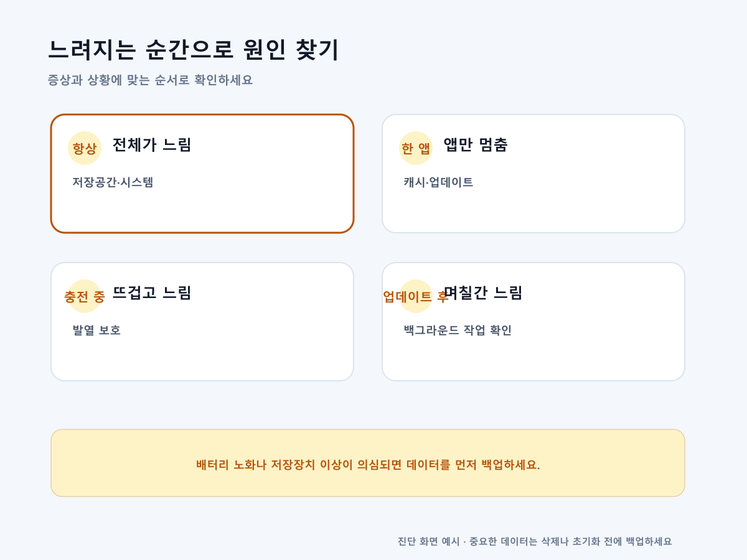
Task: Click the 발열 보호 text
Action: [96, 330]
